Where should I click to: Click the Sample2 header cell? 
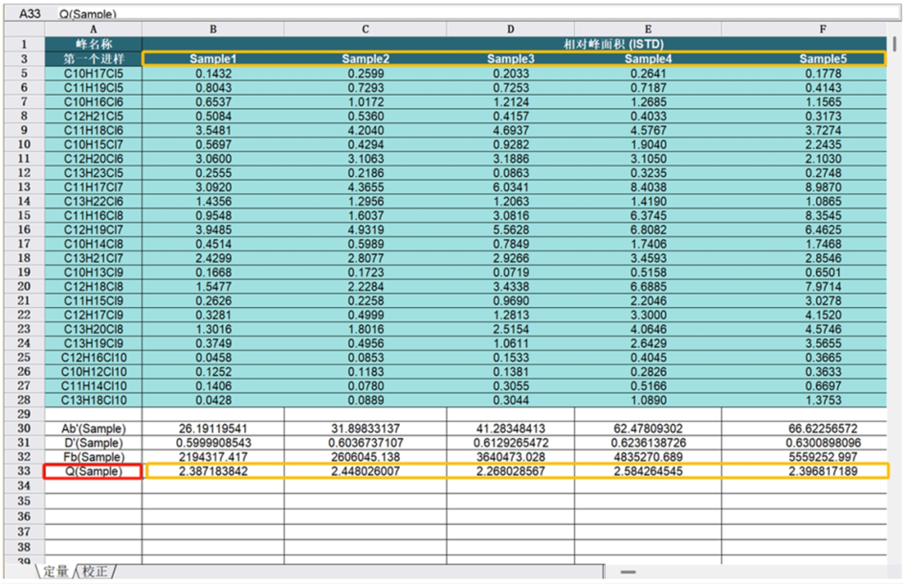coord(366,58)
